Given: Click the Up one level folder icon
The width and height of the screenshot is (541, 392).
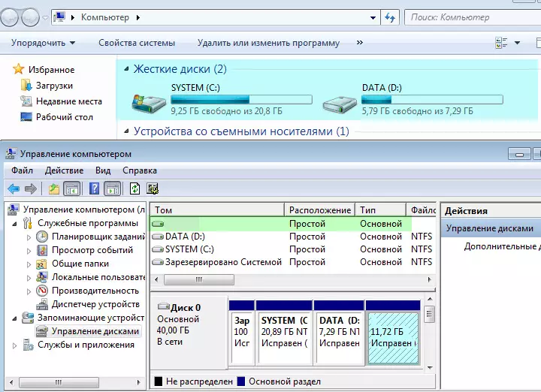Looking at the screenshot, I should (54, 188).
